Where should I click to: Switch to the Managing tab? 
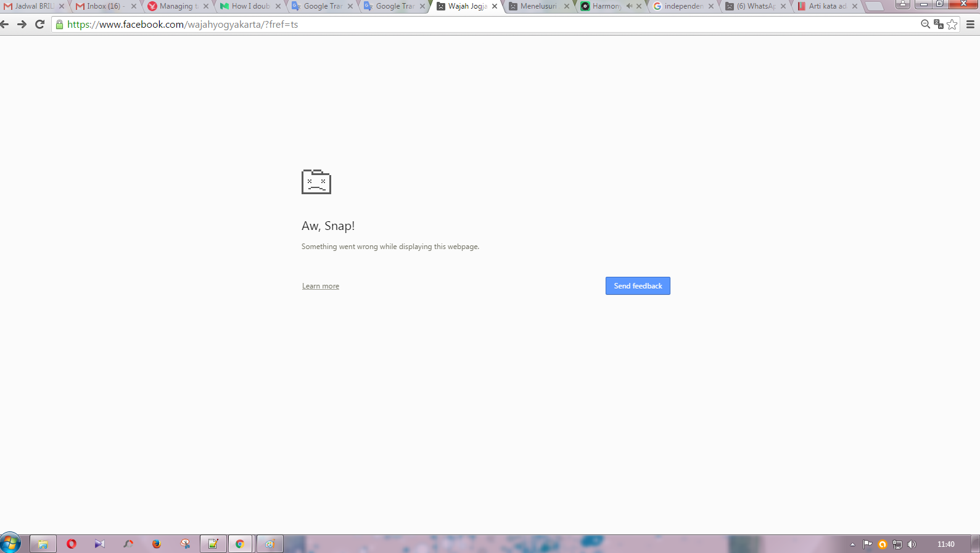point(178,6)
